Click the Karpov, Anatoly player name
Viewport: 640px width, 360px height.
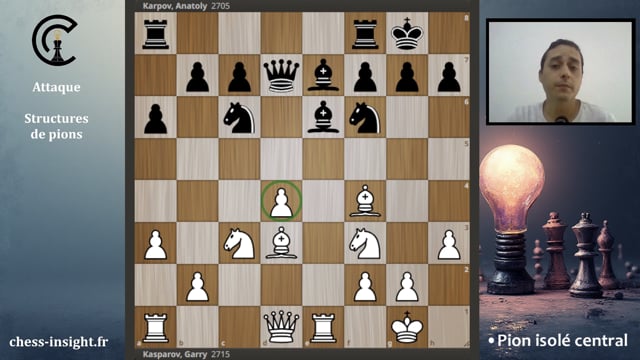(175, 6)
